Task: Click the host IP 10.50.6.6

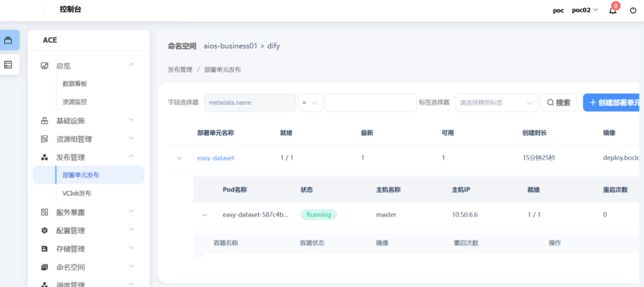Action: (x=465, y=215)
